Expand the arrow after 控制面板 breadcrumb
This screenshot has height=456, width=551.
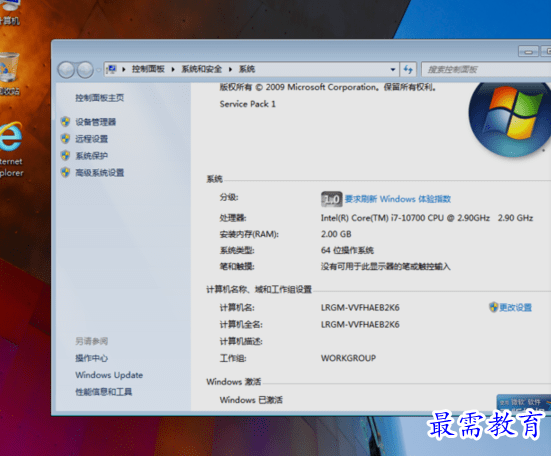(x=173, y=70)
